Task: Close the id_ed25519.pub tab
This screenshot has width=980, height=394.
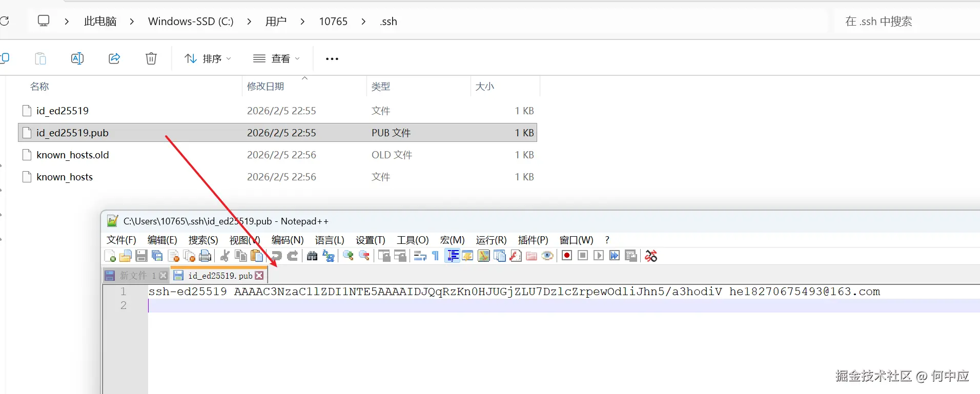Action: click(x=259, y=276)
